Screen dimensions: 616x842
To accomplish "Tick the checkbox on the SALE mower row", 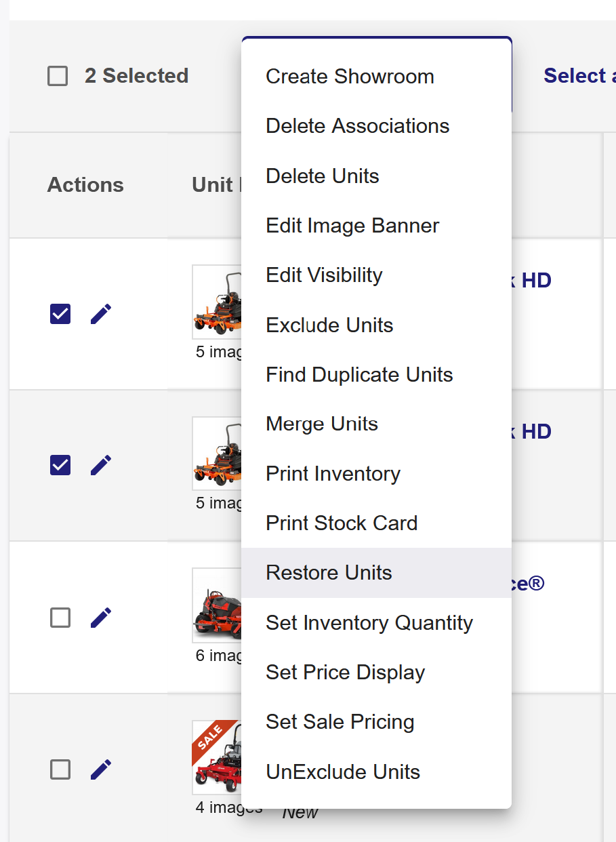I will click(60, 769).
